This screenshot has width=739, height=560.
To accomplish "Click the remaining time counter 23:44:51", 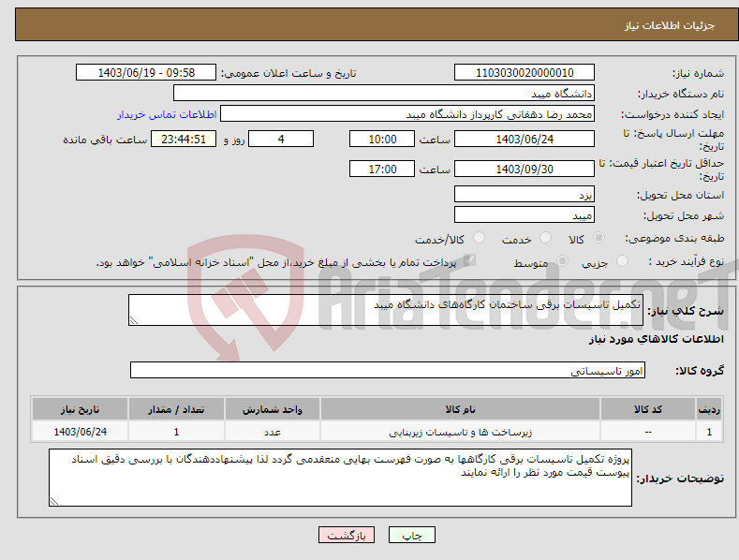I will coord(184,139).
